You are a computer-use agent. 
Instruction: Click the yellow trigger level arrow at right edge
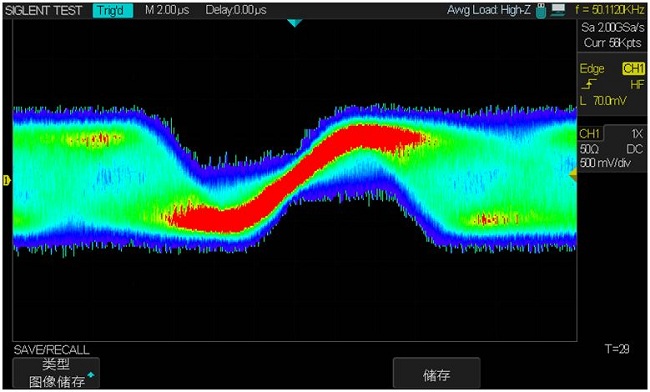(x=573, y=175)
